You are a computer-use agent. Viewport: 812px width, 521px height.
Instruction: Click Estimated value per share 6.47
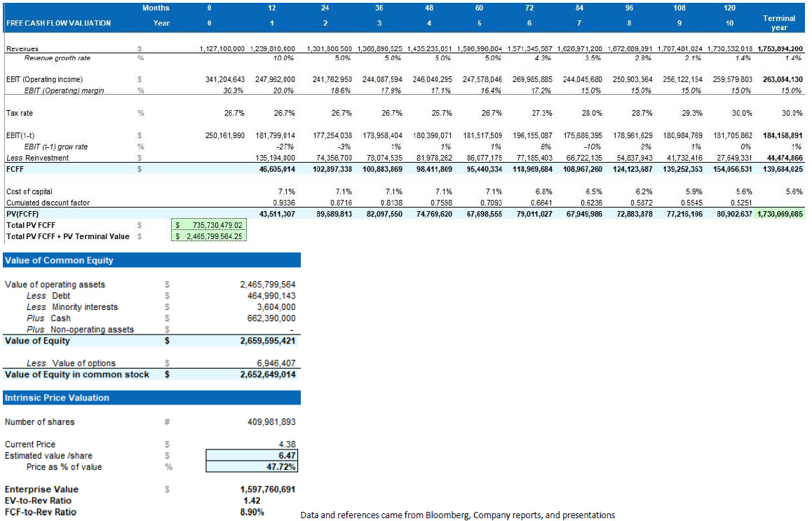coord(252,456)
